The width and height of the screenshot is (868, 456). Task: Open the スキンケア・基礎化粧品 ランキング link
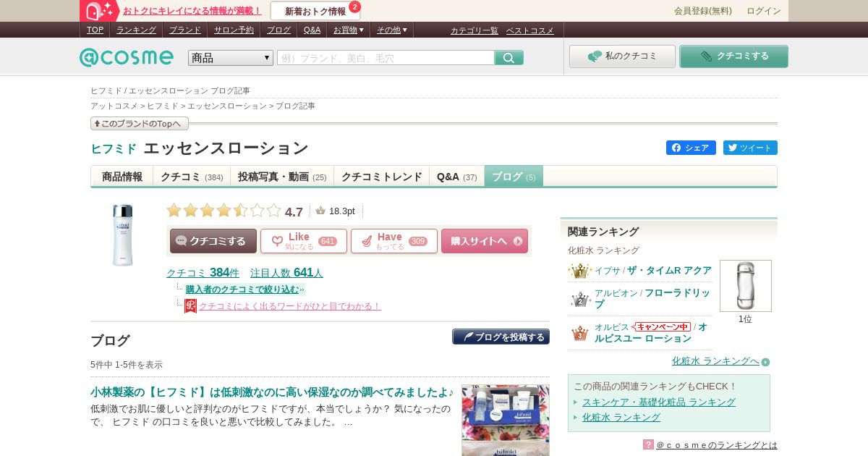coord(659,402)
